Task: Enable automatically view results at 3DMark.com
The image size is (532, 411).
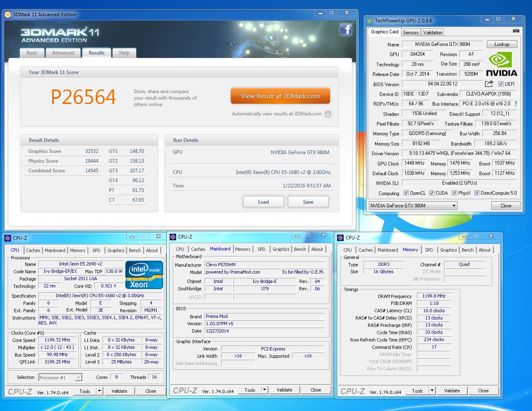Action: (x=328, y=114)
